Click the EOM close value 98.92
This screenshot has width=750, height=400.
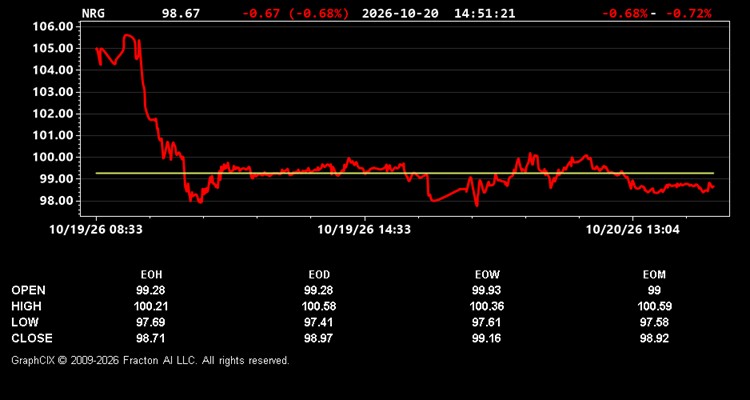pyautogui.click(x=654, y=338)
